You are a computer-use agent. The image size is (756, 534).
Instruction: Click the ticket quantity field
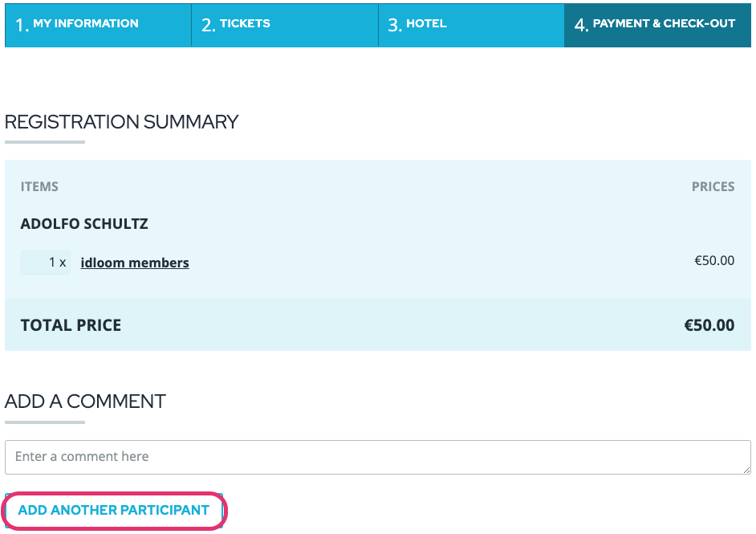click(46, 263)
